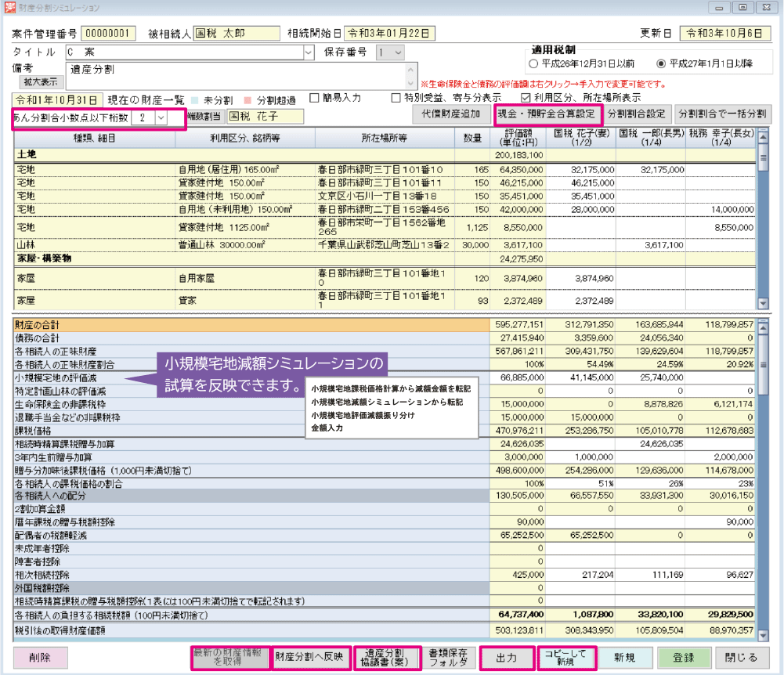This screenshot has width=784, height=675.
Task: Expand the 保存番号 dropdown
Action: (x=397, y=52)
